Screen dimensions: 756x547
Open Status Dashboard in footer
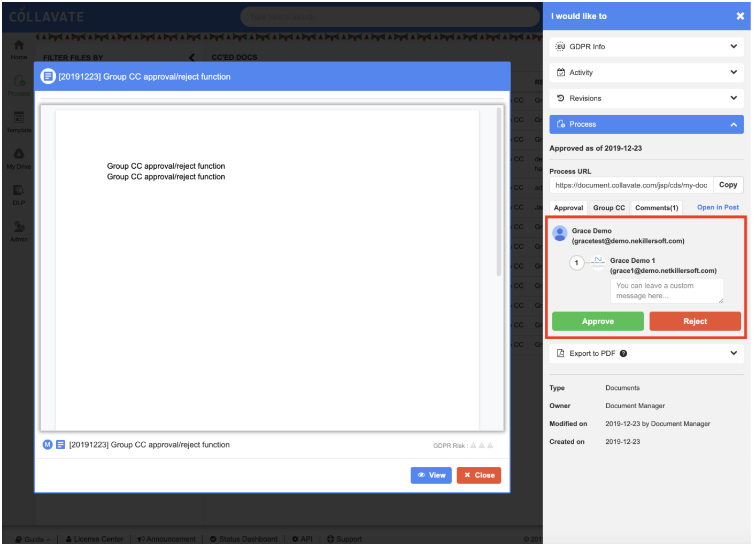pyautogui.click(x=244, y=539)
